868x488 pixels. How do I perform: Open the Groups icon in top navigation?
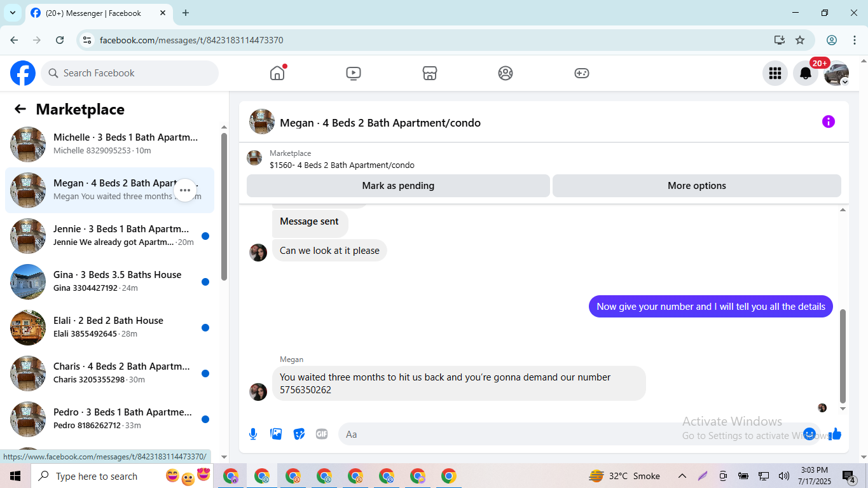(506, 73)
